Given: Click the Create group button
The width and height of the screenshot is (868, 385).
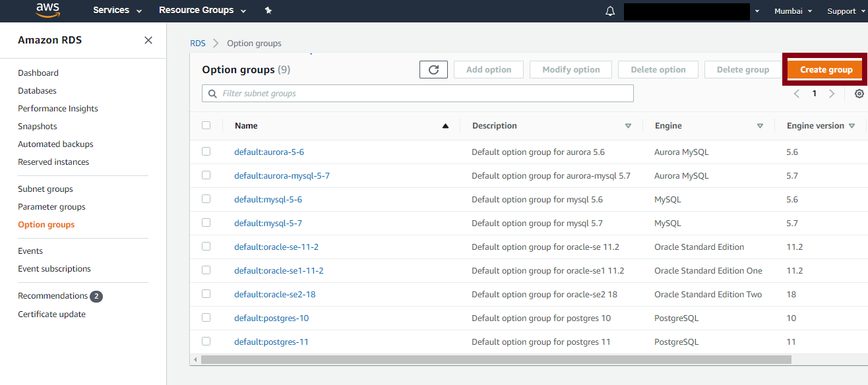Looking at the screenshot, I should 826,69.
